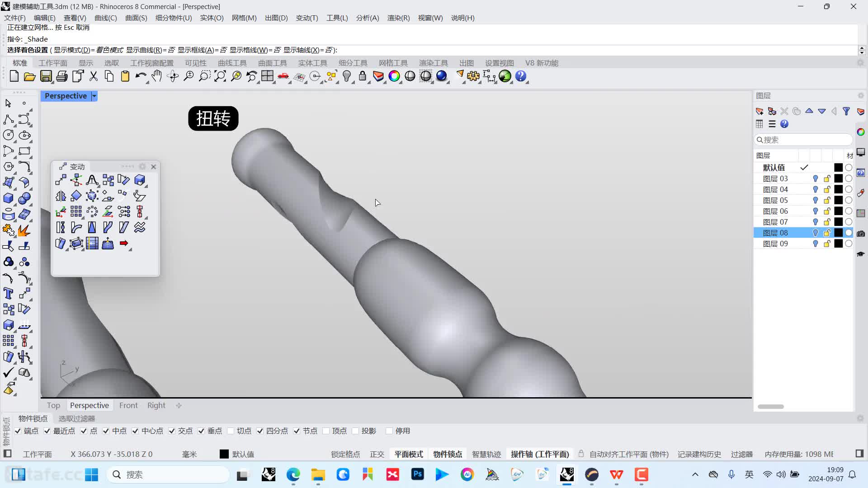
Task: Click the blue sphere Render icon
Action: pyautogui.click(x=442, y=76)
